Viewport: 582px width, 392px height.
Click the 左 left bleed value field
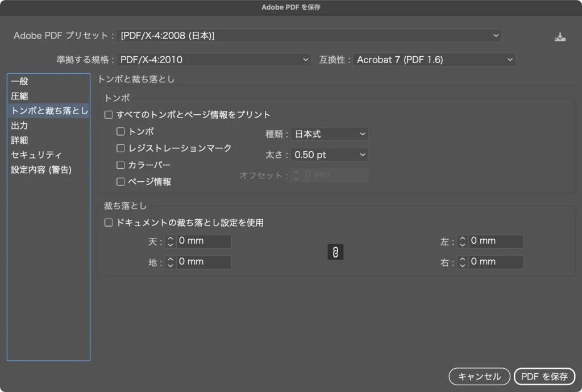[x=496, y=241]
